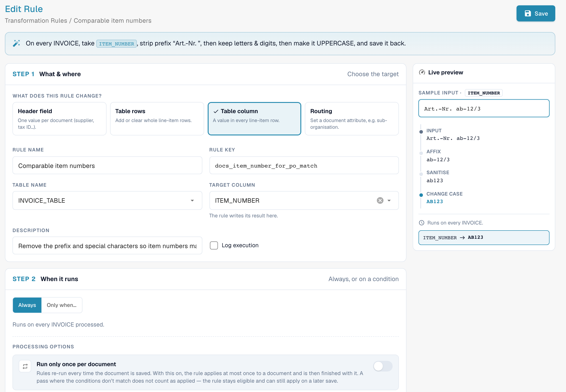Edit the Description field
The width and height of the screenshot is (566, 392).
click(x=107, y=246)
